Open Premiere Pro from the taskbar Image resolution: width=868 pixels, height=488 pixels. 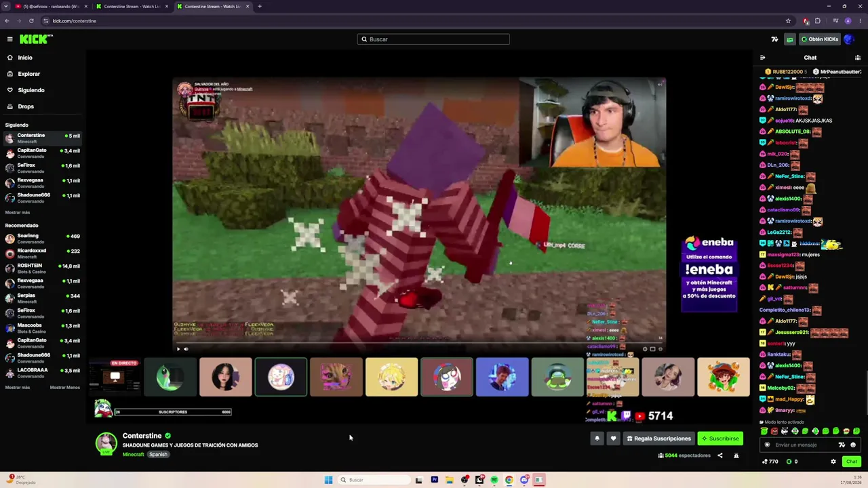pyautogui.click(x=434, y=480)
